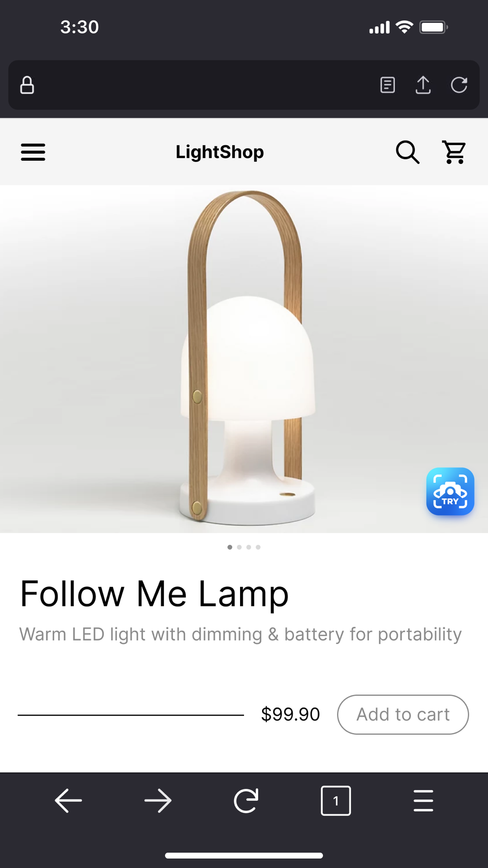Focus the browser URL address field
The width and height of the screenshot is (488, 868).
pos(205,85)
